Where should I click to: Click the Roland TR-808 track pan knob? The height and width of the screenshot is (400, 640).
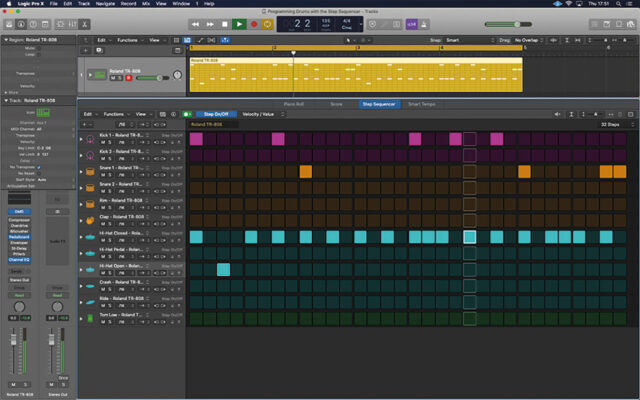point(177,75)
